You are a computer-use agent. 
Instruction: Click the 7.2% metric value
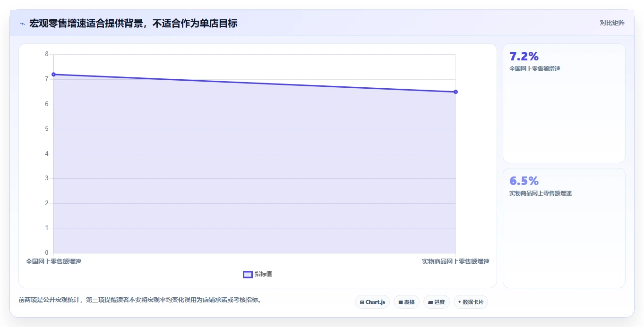coord(524,57)
